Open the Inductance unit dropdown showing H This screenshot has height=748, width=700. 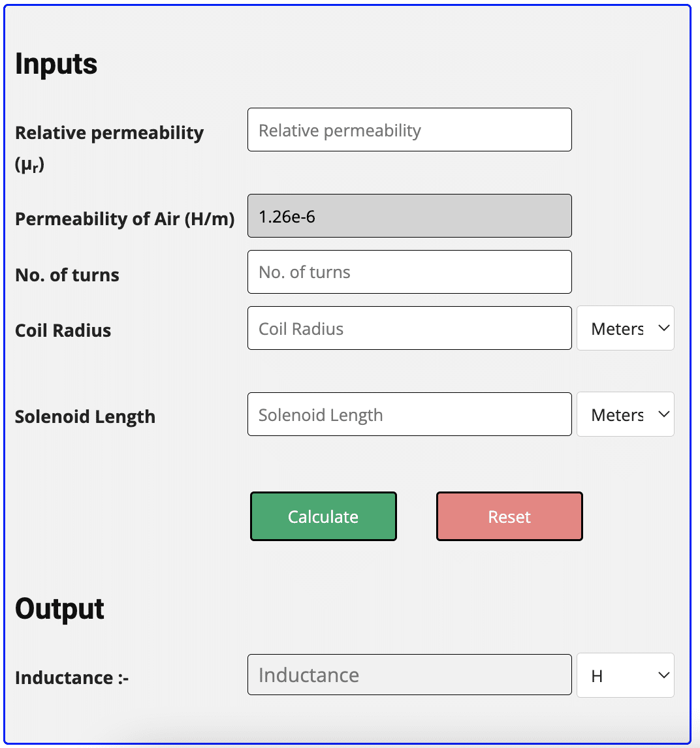[625, 675]
